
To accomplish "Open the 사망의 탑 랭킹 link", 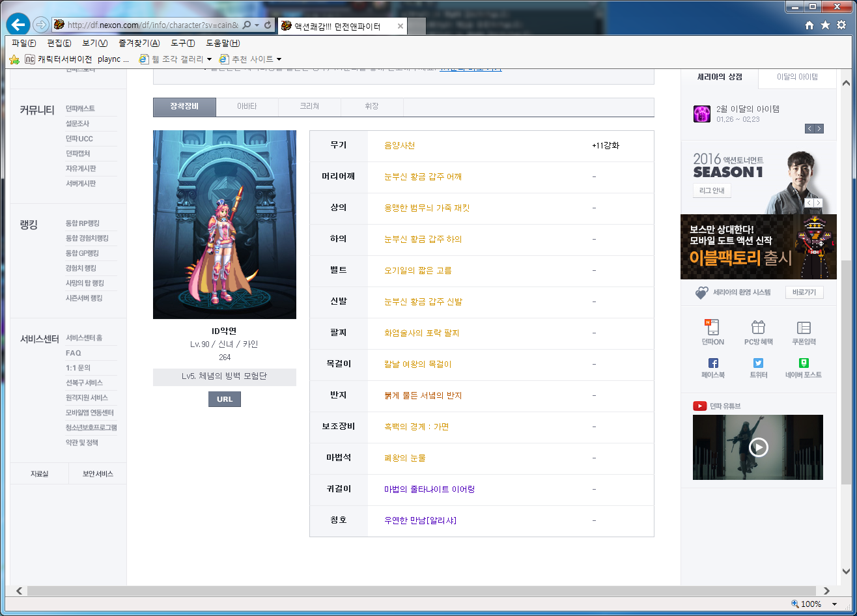I will pos(85,283).
